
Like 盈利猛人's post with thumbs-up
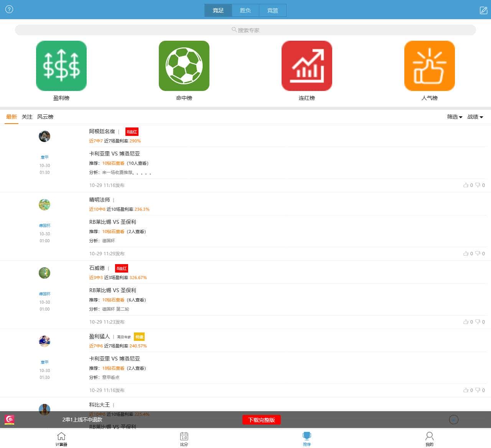[466, 390]
